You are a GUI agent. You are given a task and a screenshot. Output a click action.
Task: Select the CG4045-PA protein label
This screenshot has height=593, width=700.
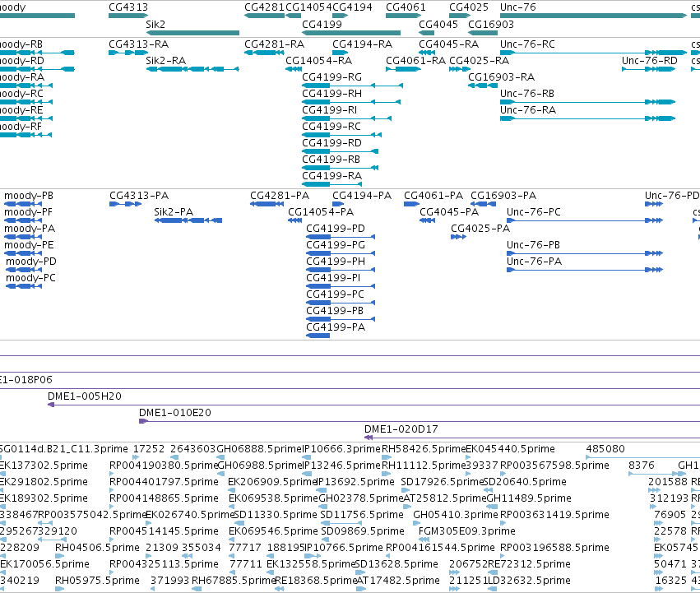click(449, 212)
